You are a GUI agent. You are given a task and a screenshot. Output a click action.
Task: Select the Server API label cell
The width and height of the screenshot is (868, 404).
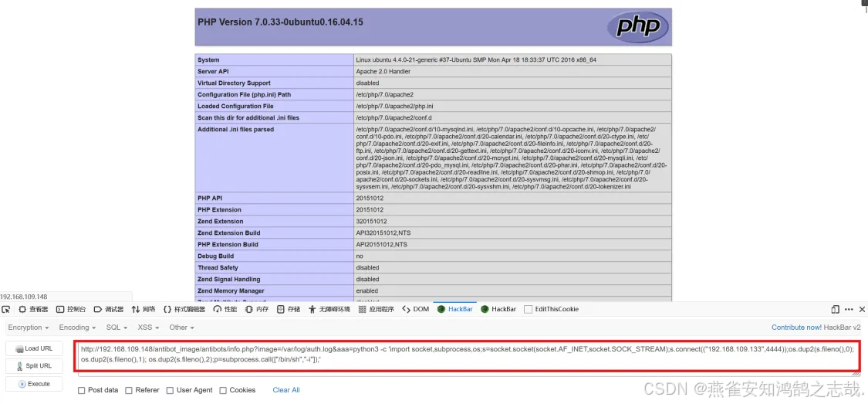[213, 72]
